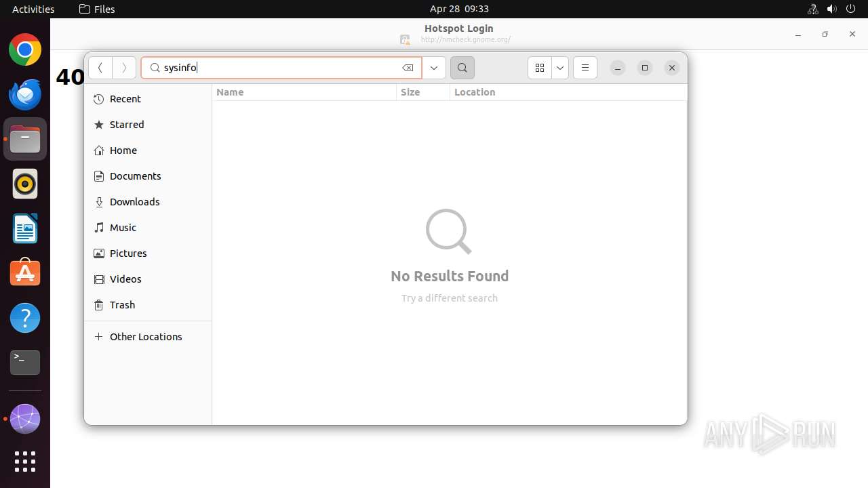The image size is (868, 488).
Task: Close the Hotspot Login window
Action: coord(852,34)
